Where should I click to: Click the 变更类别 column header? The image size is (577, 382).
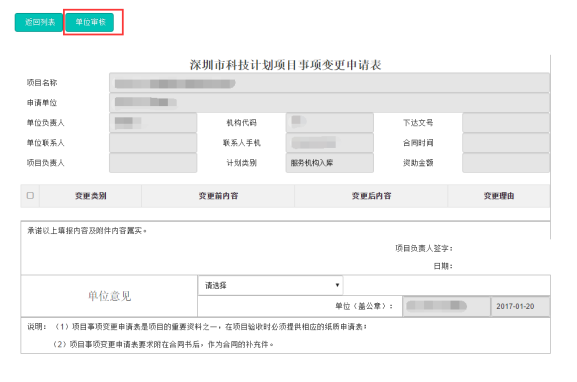tap(91, 196)
